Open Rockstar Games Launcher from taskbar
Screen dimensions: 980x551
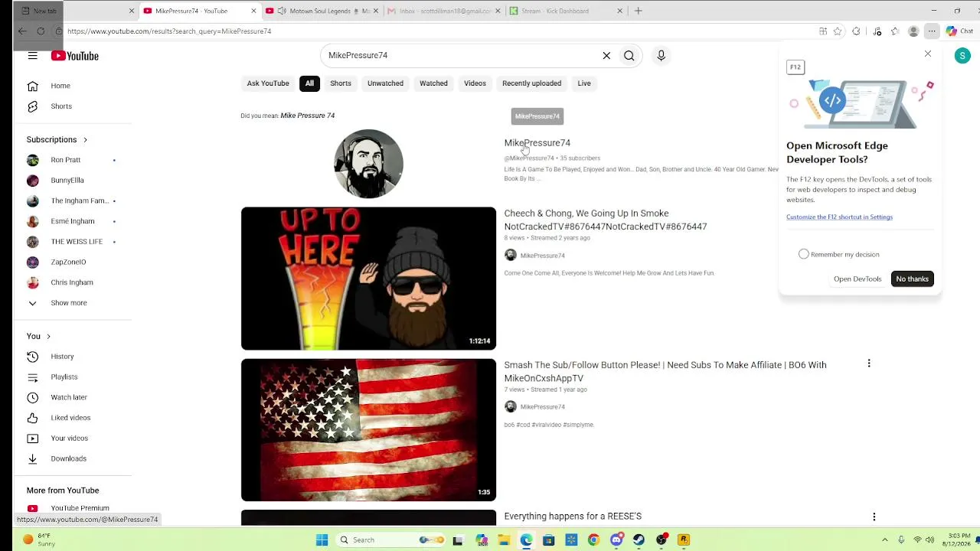point(684,540)
